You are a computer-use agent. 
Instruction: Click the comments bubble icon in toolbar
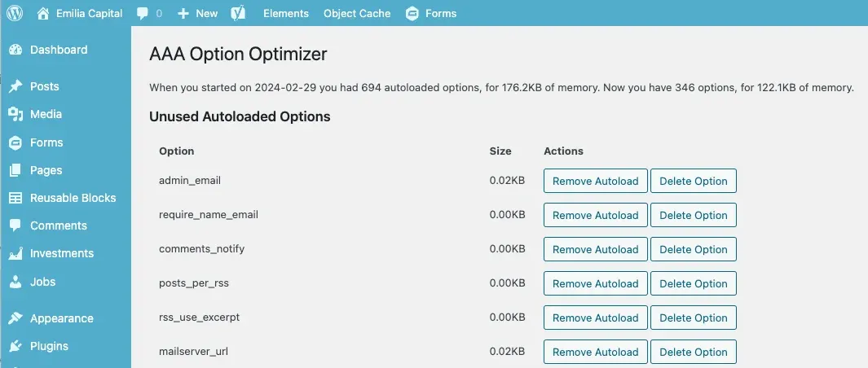coord(143,14)
